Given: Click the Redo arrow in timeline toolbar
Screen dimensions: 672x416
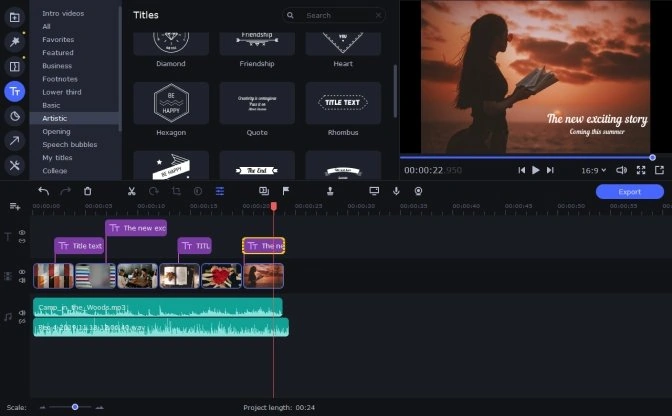Looking at the screenshot, I should coord(65,191).
